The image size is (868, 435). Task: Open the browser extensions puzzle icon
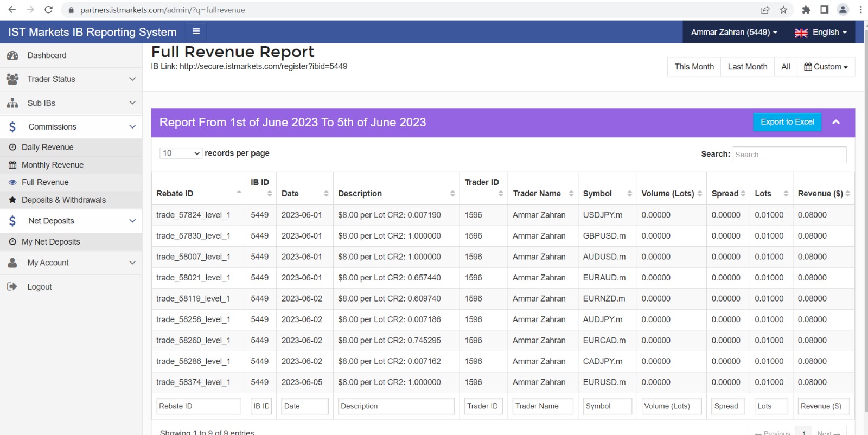click(806, 10)
